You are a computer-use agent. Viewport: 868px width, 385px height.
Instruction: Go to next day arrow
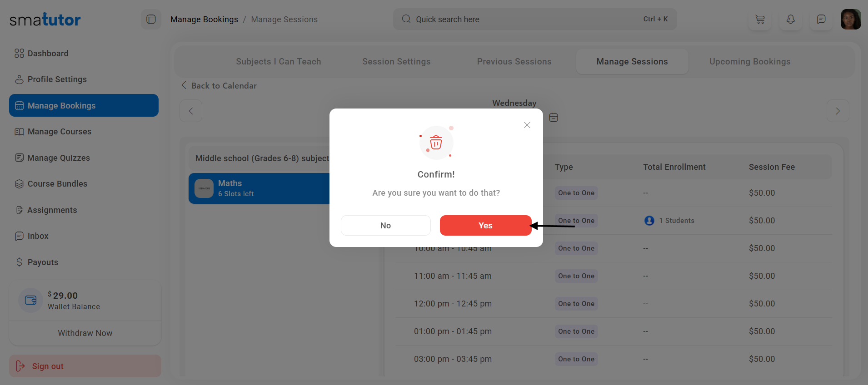pos(838,111)
